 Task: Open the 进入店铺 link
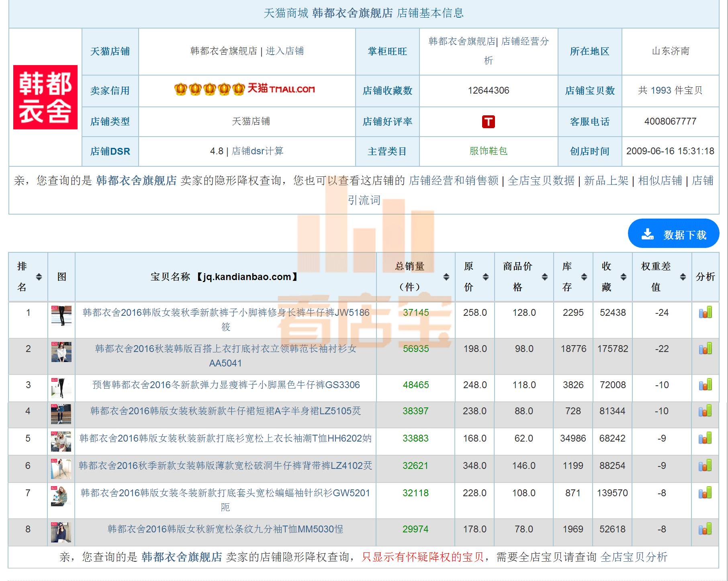[x=285, y=51]
